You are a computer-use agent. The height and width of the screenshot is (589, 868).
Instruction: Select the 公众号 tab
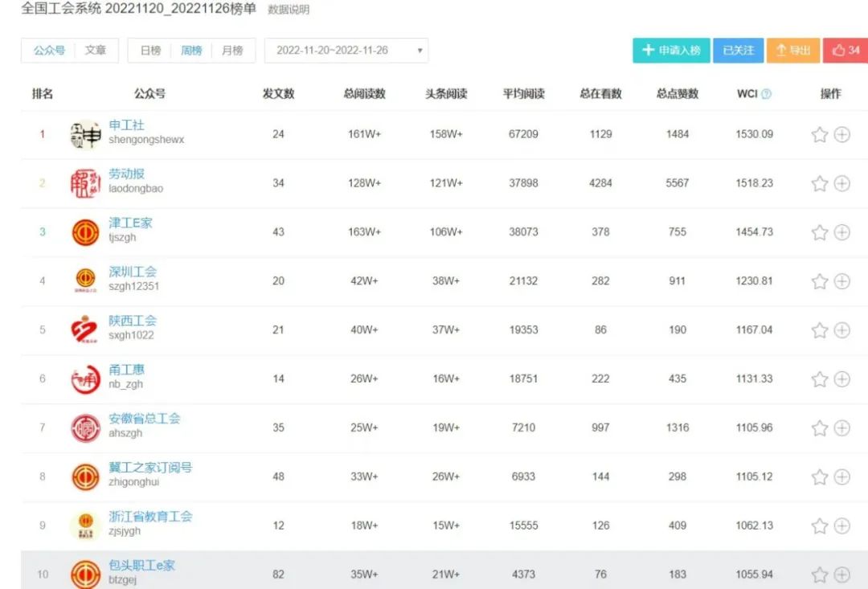click(x=49, y=50)
